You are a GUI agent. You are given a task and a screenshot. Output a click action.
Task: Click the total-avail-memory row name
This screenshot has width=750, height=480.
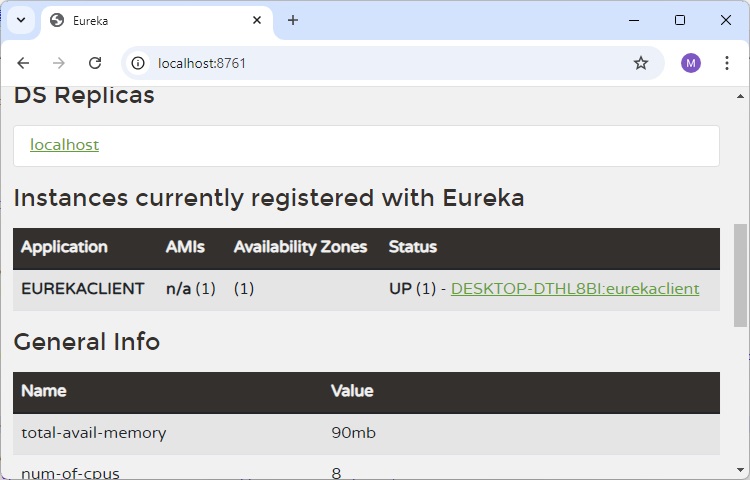point(94,433)
